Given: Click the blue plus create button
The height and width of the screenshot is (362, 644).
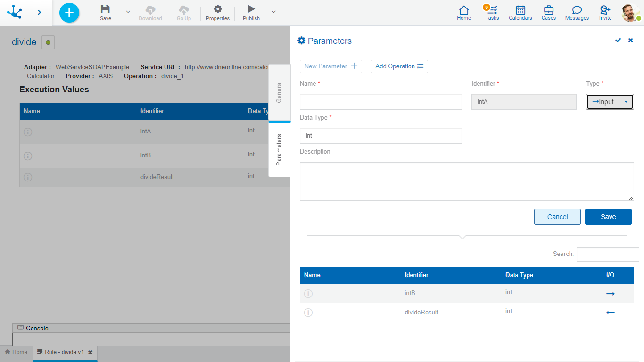Looking at the screenshot, I should [x=69, y=13].
